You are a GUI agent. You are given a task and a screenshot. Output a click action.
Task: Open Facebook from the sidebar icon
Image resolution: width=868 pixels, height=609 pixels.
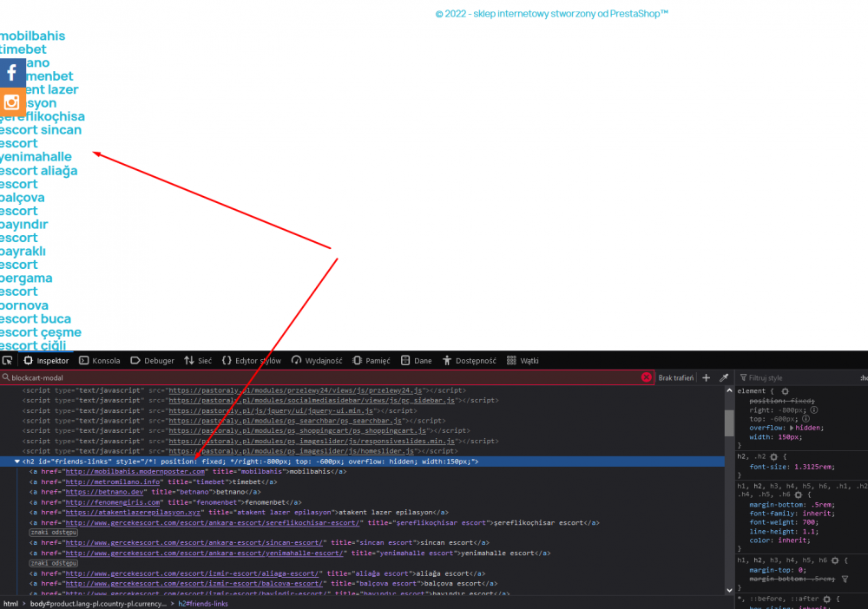(11, 72)
